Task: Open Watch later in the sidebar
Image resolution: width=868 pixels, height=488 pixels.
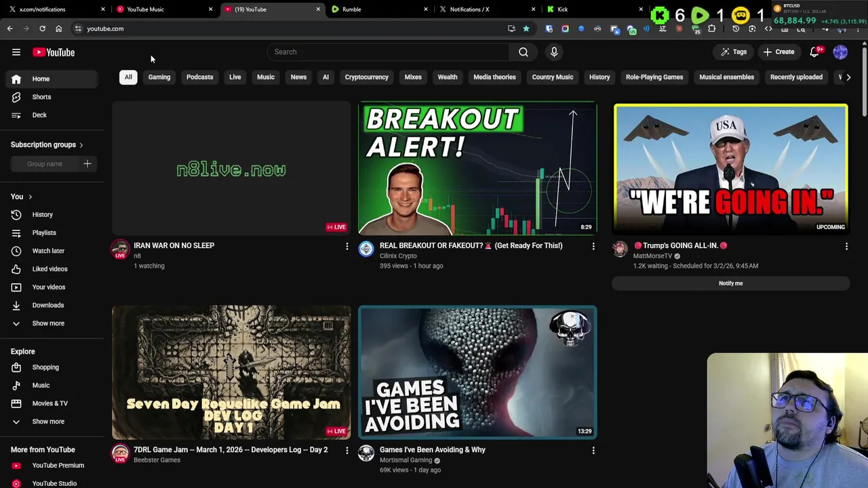Action: [x=52, y=251]
